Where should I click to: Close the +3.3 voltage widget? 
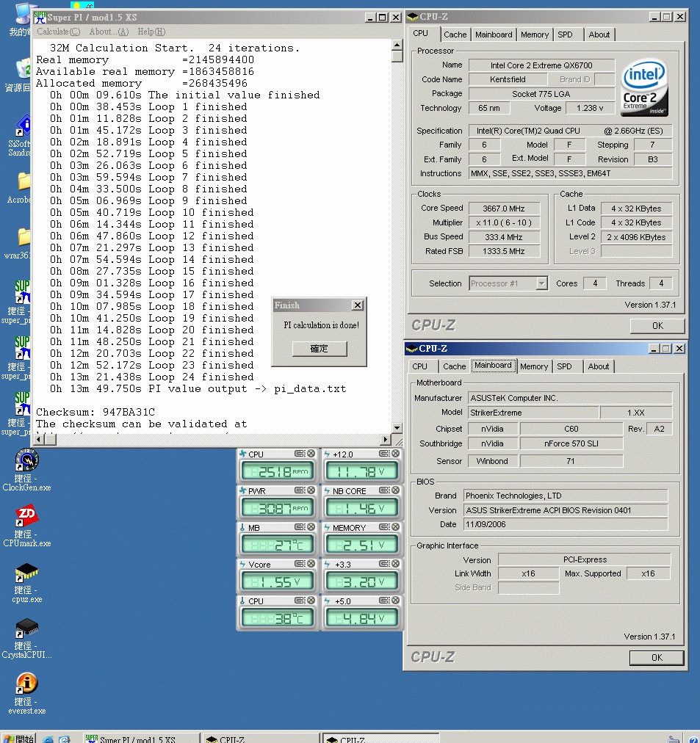(395, 563)
